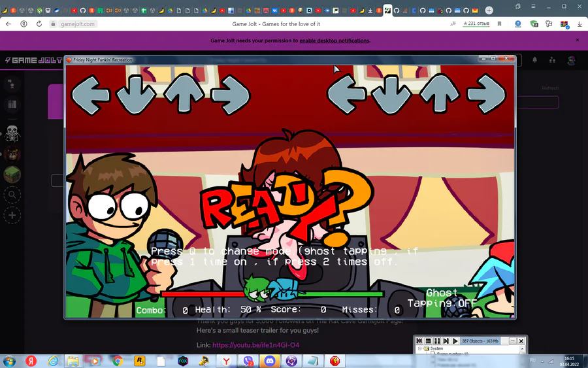Click the opponent's left arrow receptor

point(90,95)
